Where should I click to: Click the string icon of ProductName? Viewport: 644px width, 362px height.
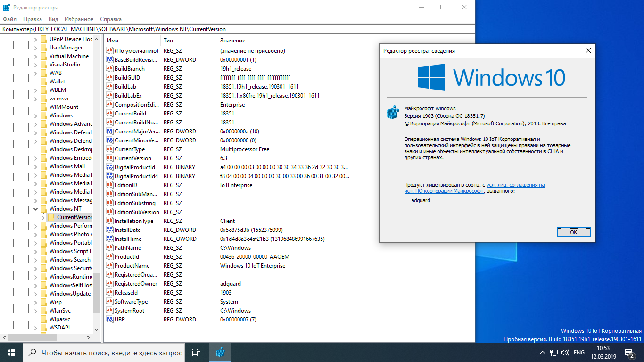(x=110, y=266)
